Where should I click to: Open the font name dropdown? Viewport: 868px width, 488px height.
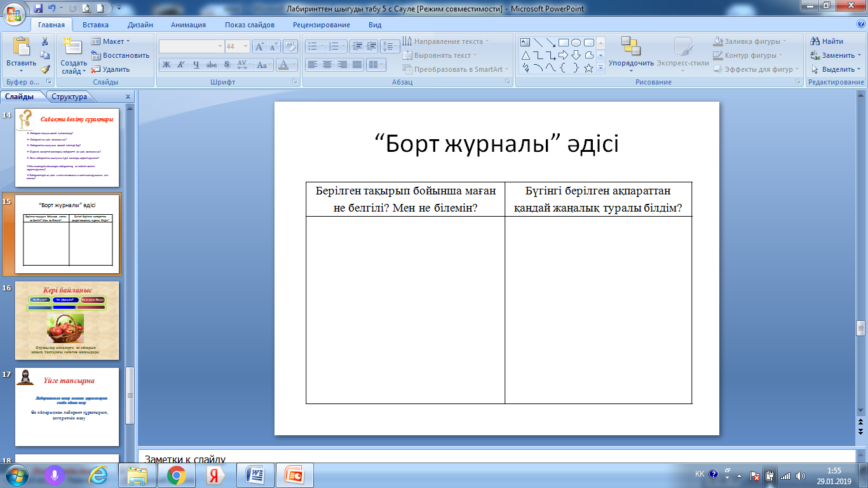220,46
